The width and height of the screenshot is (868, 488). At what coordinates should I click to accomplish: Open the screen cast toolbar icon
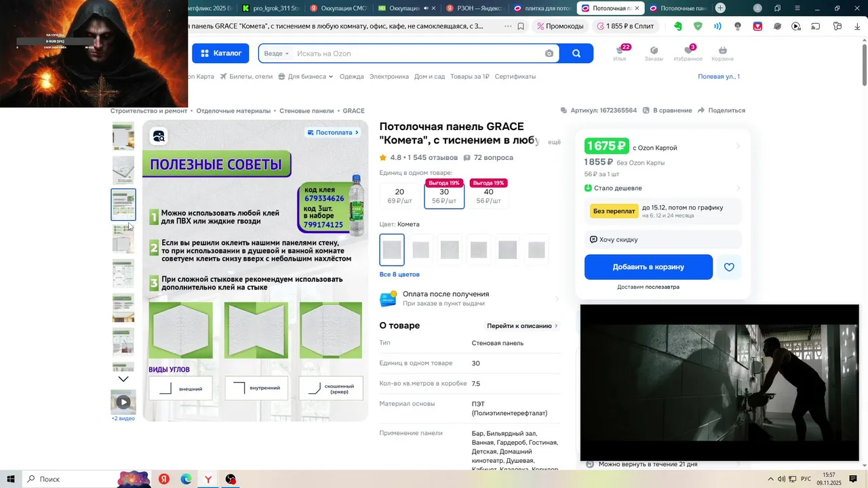click(x=816, y=26)
